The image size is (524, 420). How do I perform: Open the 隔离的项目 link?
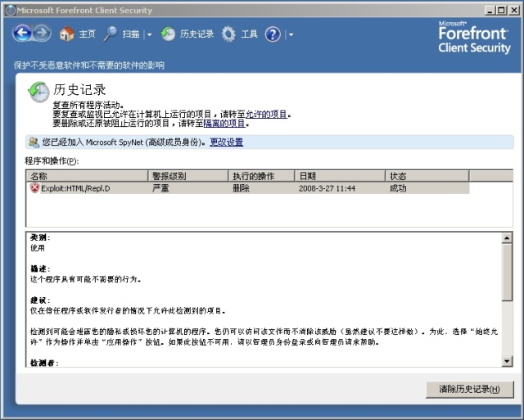(225, 124)
